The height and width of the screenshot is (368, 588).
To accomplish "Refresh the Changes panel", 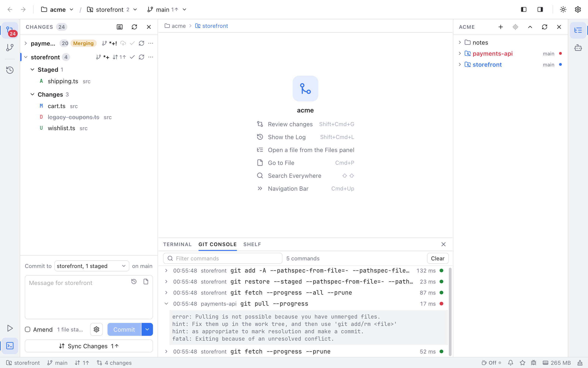I will pos(134,27).
